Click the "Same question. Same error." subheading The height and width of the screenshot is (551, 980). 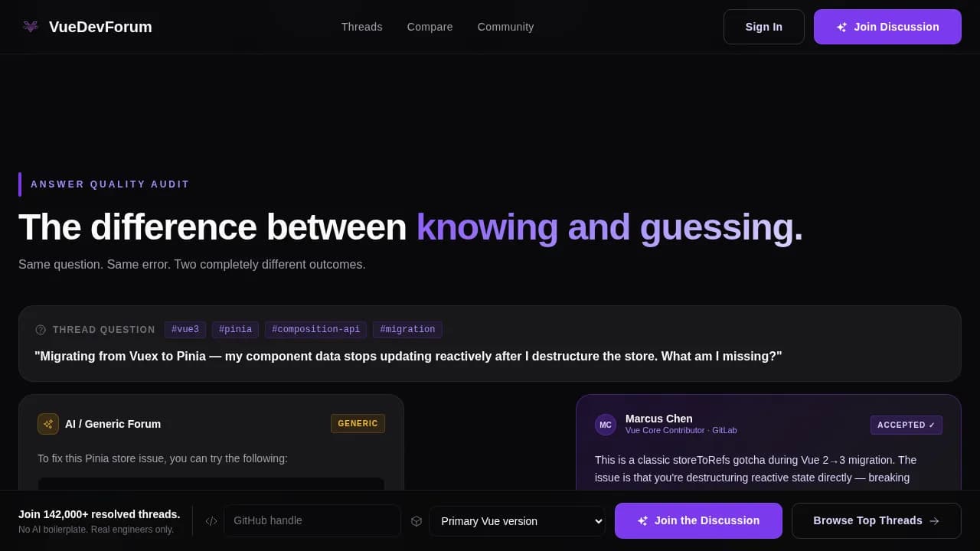(192, 265)
